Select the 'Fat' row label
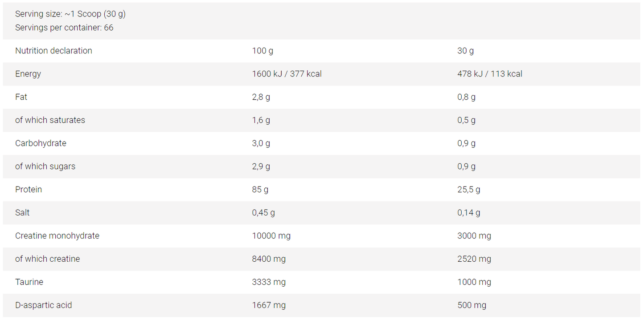 coord(21,97)
